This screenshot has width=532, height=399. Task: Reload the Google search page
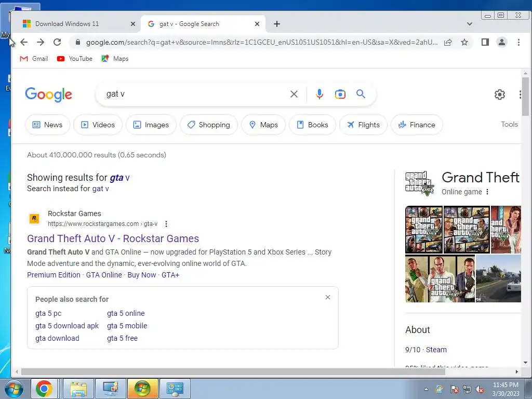(x=57, y=42)
